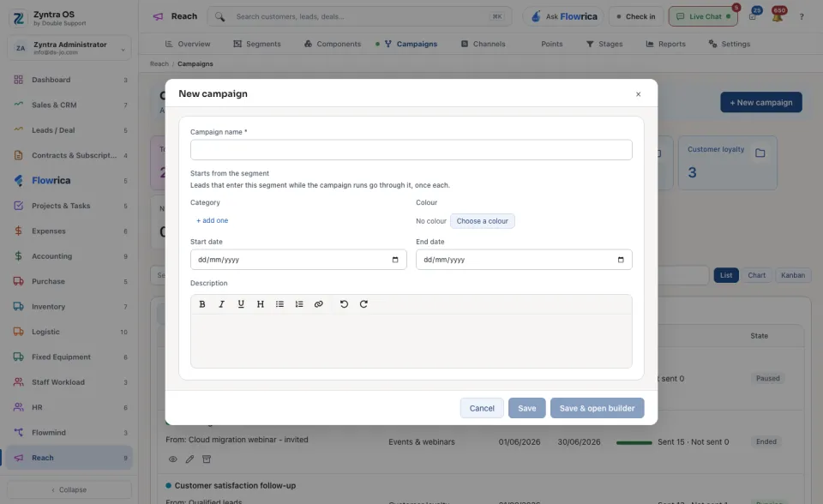Insert numbered list in description
The height and width of the screenshot is (504, 823).
(299, 304)
